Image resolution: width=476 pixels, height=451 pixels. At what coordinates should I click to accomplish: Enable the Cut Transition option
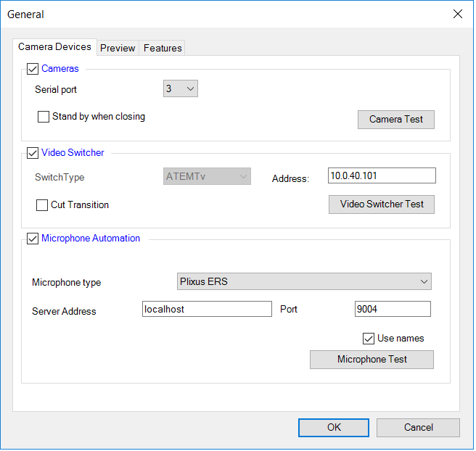pyautogui.click(x=42, y=205)
